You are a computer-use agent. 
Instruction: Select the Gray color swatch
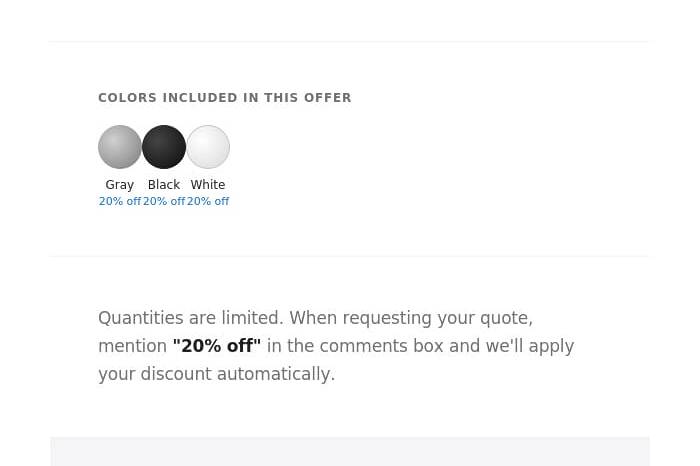coord(120,147)
